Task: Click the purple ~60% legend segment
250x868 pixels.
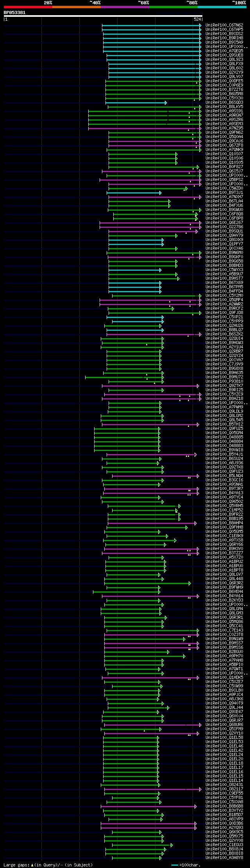Action: [x=125, y=7]
